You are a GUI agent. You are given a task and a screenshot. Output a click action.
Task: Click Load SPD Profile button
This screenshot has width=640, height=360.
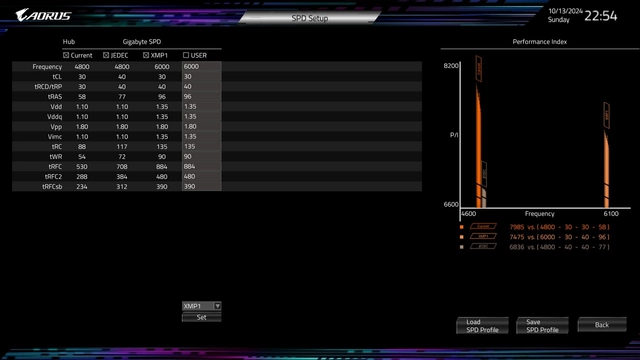(482, 325)
